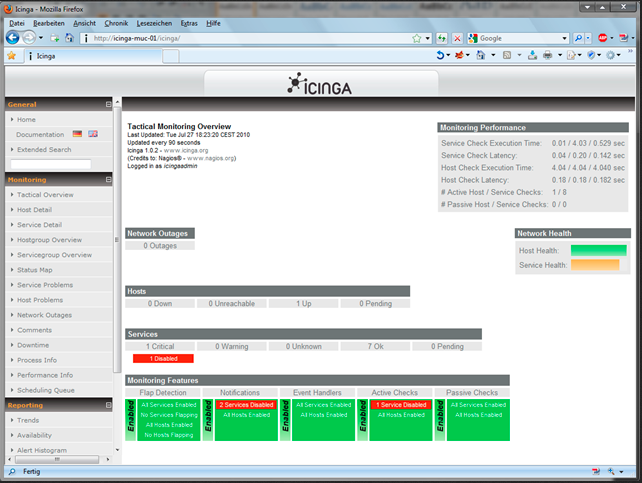Click the green reload arrows icon
The height and width of the screenshot is (483, 642).
pyautogui.click(x=441, y=38)
